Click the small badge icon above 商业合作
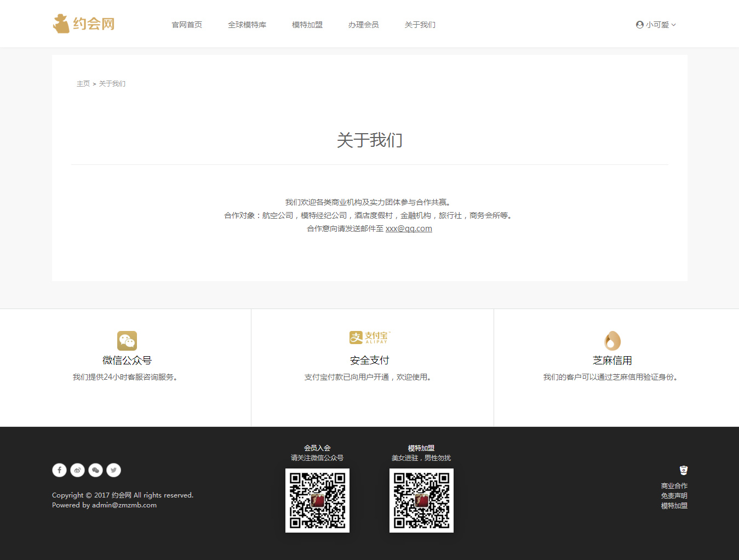Image resolution: width=739 pixels, height=560 pixels. [x=683, y=470]
